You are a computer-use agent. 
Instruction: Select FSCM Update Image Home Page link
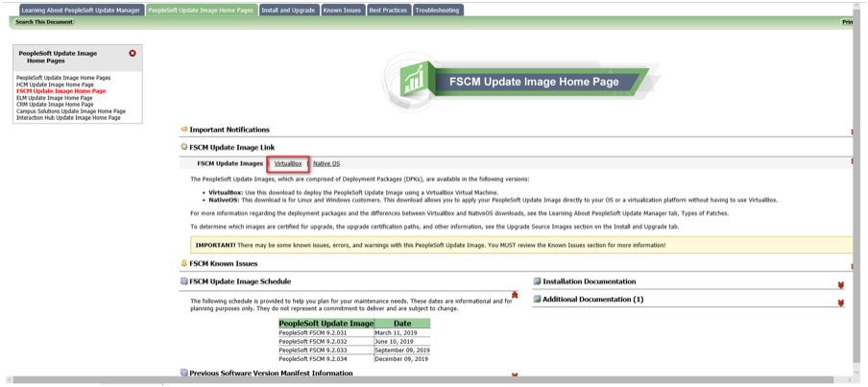pyautogui.click(x=60, y=91)
